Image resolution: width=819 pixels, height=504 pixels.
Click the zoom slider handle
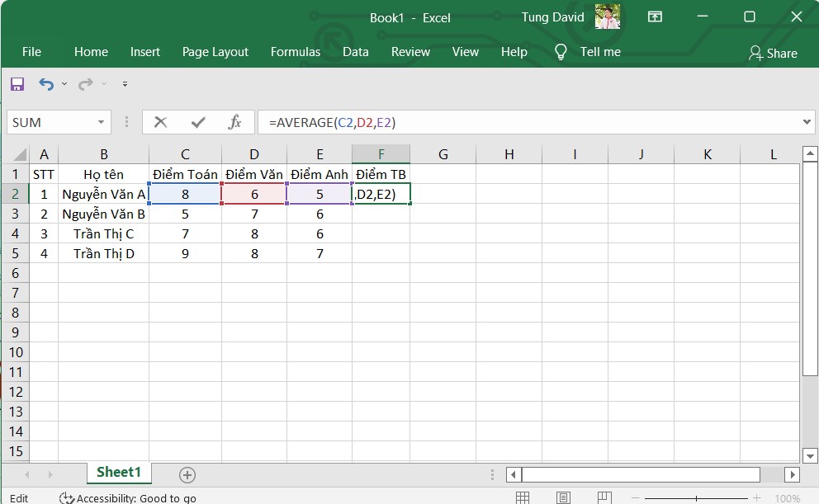[696, 498]
